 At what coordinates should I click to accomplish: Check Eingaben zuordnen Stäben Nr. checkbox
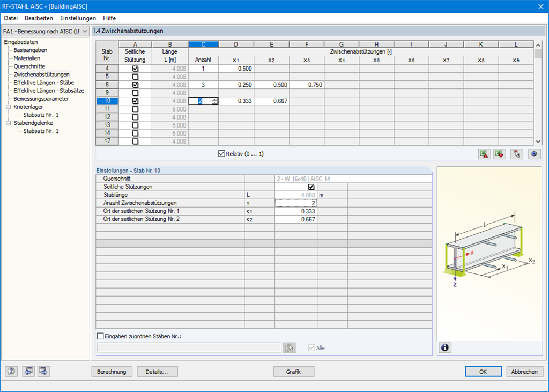click(x=100, y=336)
